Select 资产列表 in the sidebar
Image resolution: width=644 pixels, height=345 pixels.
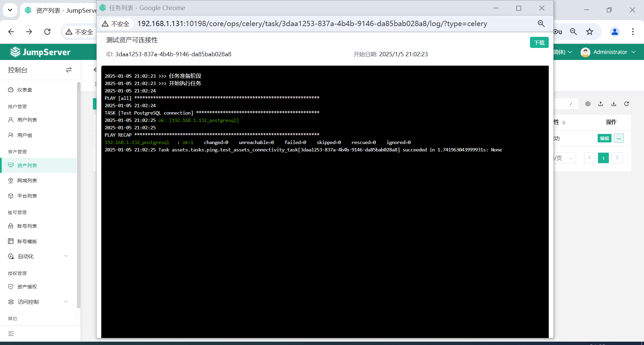pyautogui.click(x=39, y=165)
